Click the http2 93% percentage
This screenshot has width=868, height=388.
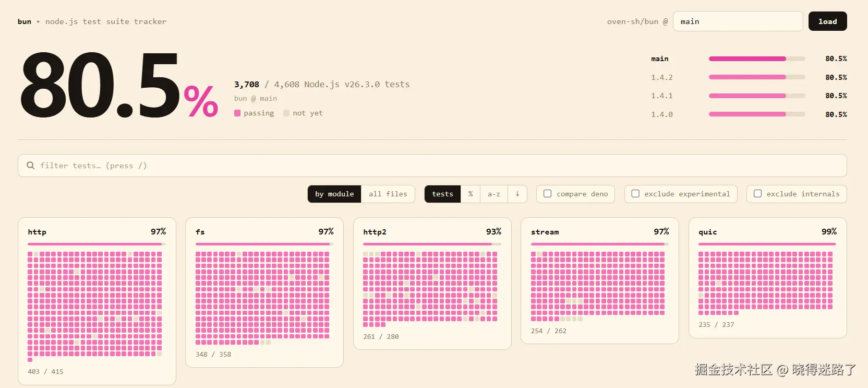tap(493, 231)
